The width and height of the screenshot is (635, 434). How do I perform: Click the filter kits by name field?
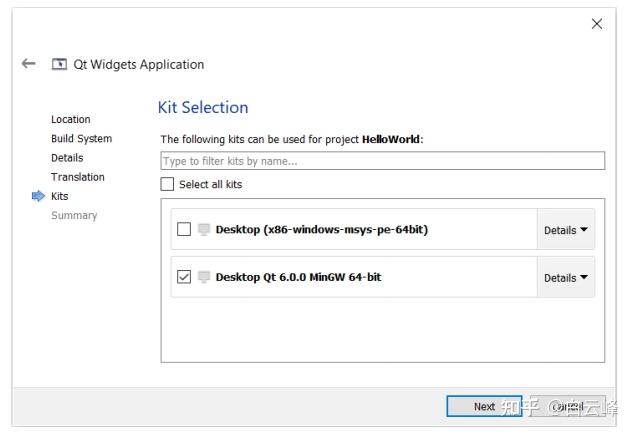[x=382, y=161]
